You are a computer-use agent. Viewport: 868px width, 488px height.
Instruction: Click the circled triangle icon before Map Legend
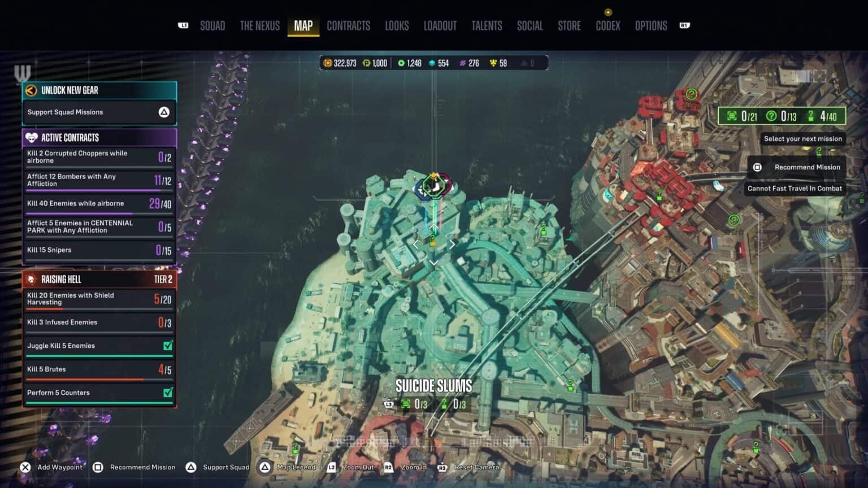(265, 467)
